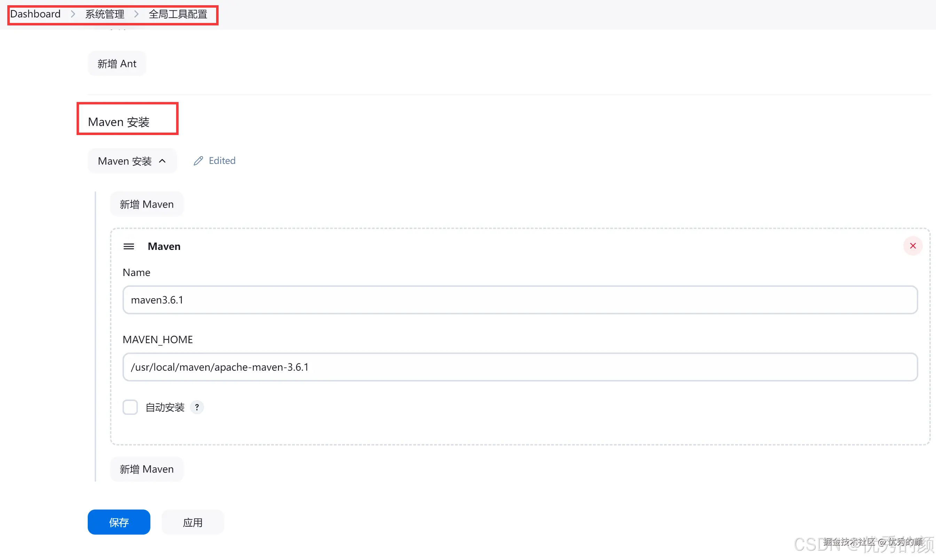The image size is (936, 560).
Task: Click the Maven drag handle icon
Action: point(129,246)
